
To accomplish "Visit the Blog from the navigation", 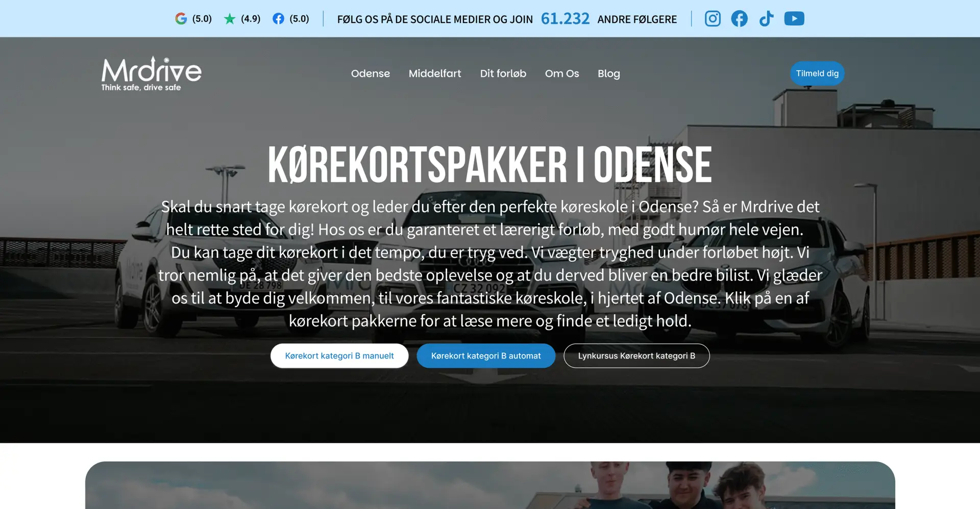I will pyautogui.click(x=608, y=73).
